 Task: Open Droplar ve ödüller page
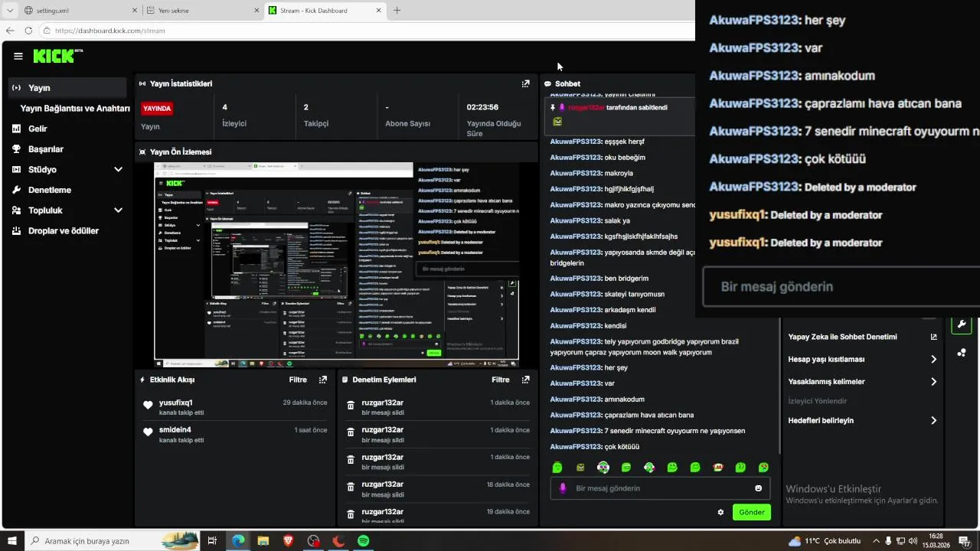[67, 231]
